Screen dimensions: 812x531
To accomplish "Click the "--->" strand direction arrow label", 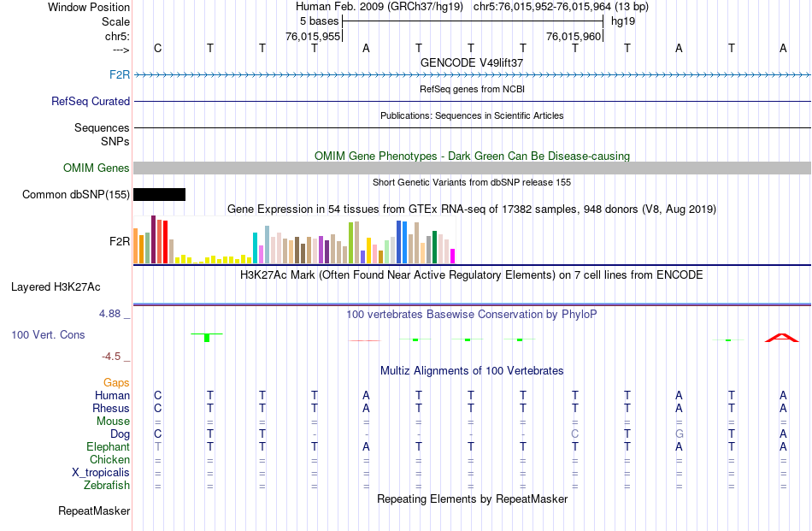I will [x=121, y=50].
